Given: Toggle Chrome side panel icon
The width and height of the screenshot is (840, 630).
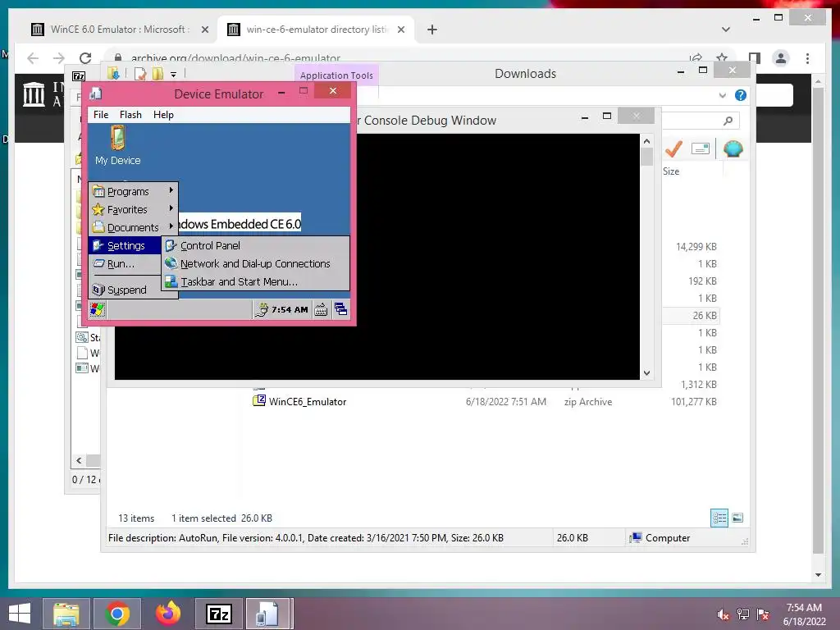Looking at the screenshot, I should coord(755,57).
